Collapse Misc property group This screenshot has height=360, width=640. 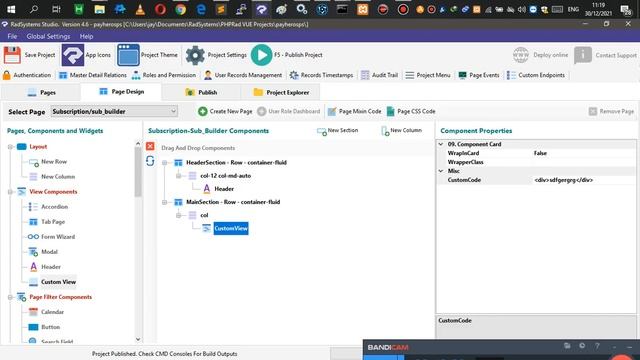point(441,171)
